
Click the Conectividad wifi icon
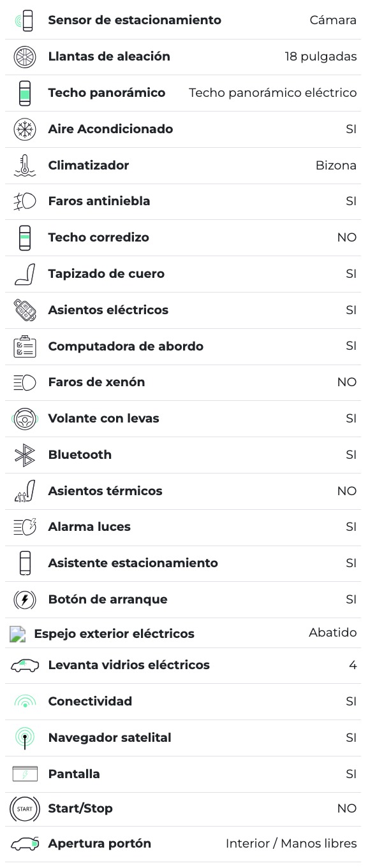tap(25, 702)
